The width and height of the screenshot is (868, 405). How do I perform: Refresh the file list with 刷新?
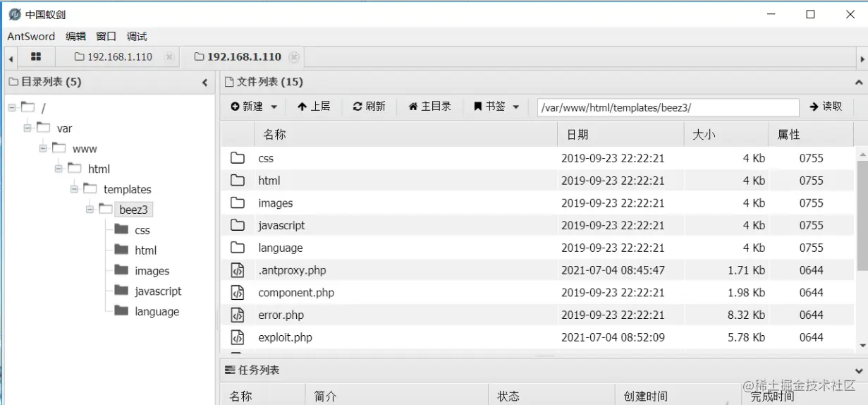[369, 107]
